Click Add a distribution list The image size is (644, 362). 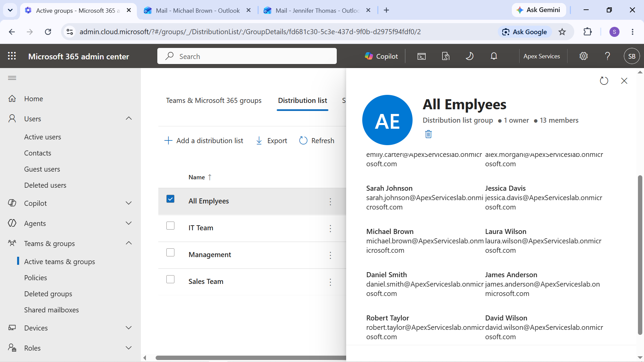(204, 141)
